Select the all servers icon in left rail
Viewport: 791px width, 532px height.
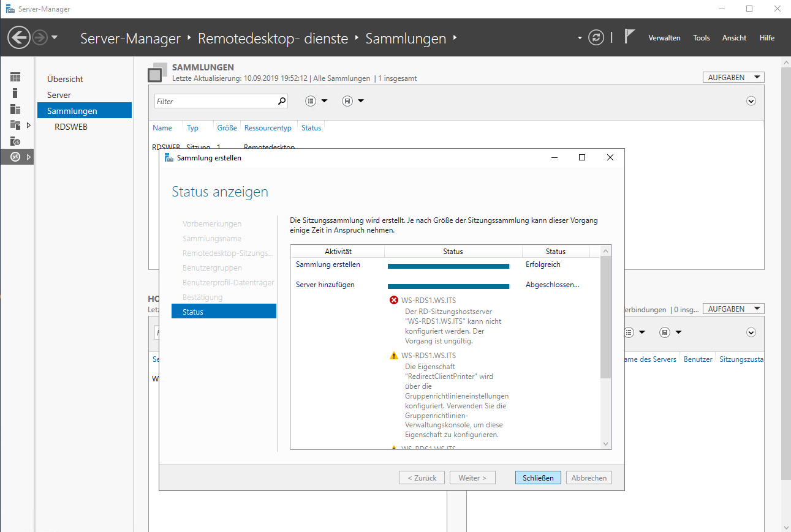[15, 109]
